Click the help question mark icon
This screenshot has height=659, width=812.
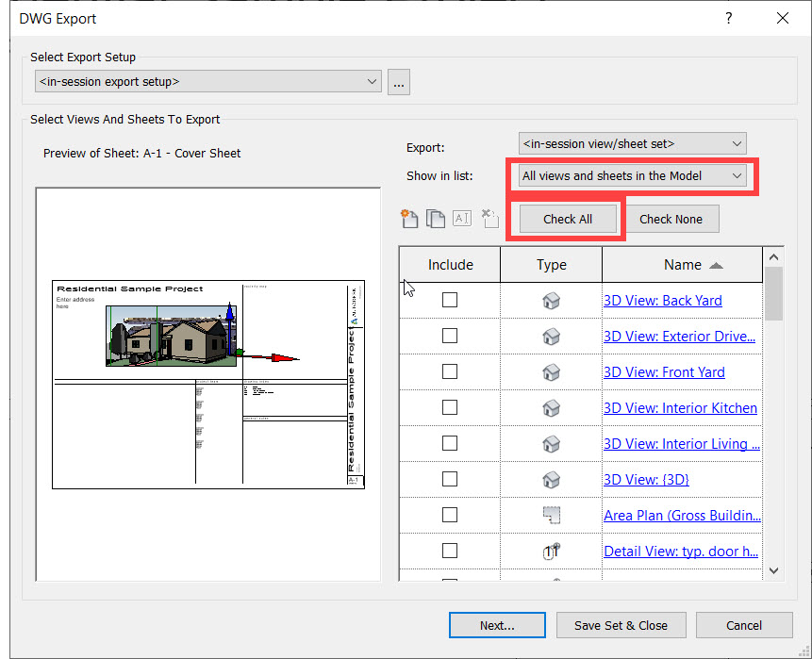click(x=729, y=18)
